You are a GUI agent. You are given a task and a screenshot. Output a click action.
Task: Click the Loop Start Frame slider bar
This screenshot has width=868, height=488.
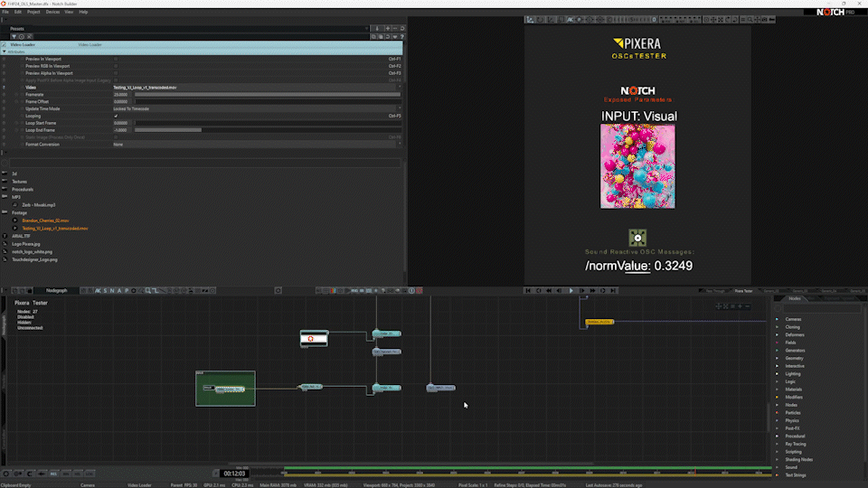coord(268,123)
